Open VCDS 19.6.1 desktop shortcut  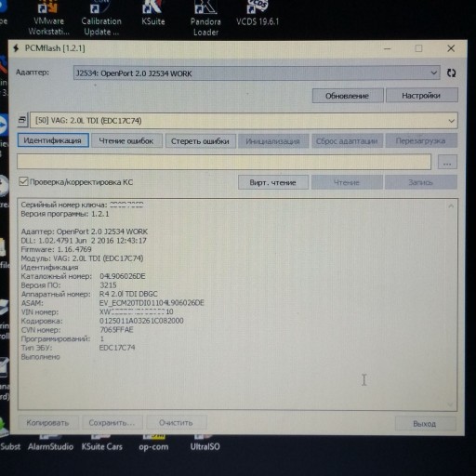[x=258, y=14]
